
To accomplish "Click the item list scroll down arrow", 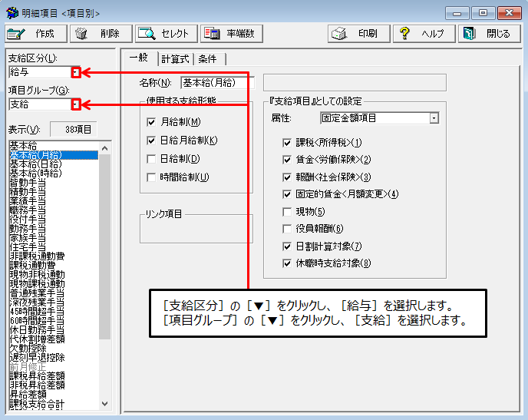I will pyautogui.click(x=104, y=404).
